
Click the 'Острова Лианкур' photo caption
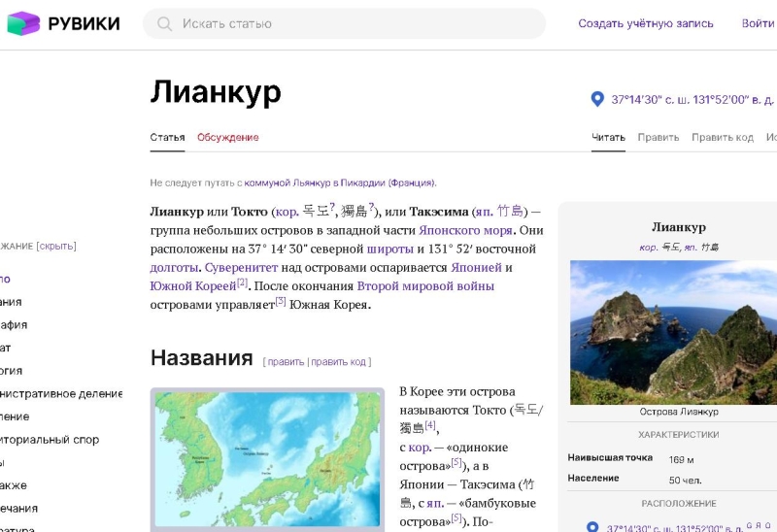pos(679,412)
